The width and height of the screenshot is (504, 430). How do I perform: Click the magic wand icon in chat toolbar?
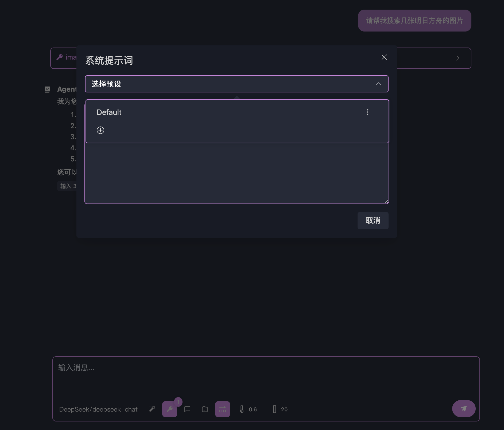(152, 409)
